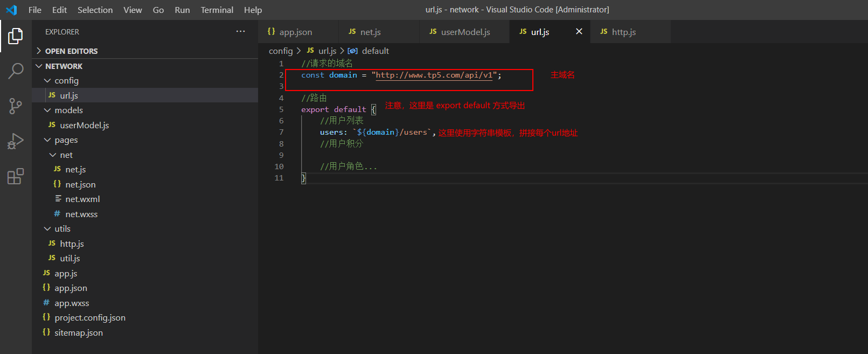Open the Source Control view
The image size is (868, 354).
coord(16,106)
